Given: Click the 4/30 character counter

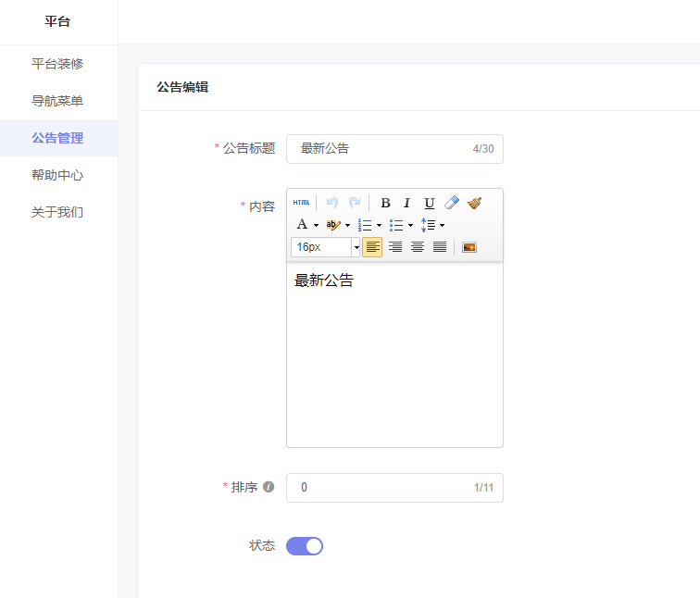Looking at the screenshot, I should click(483, 149).
